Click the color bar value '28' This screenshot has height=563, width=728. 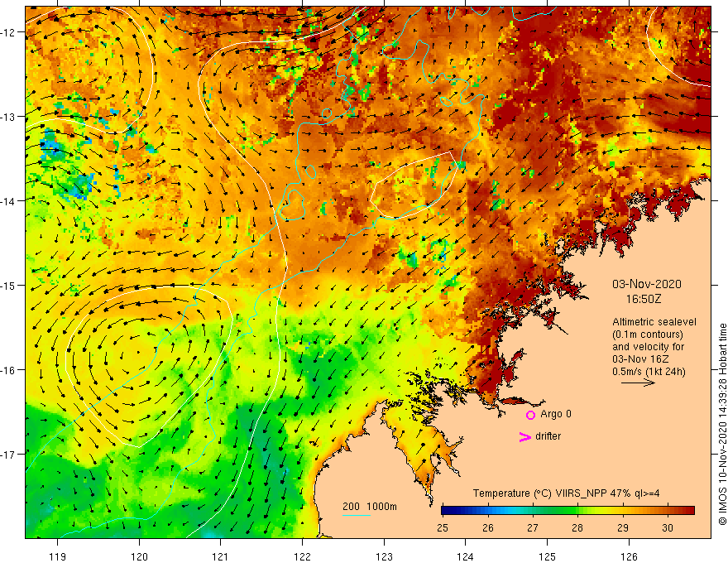click(x=577, y=527)
